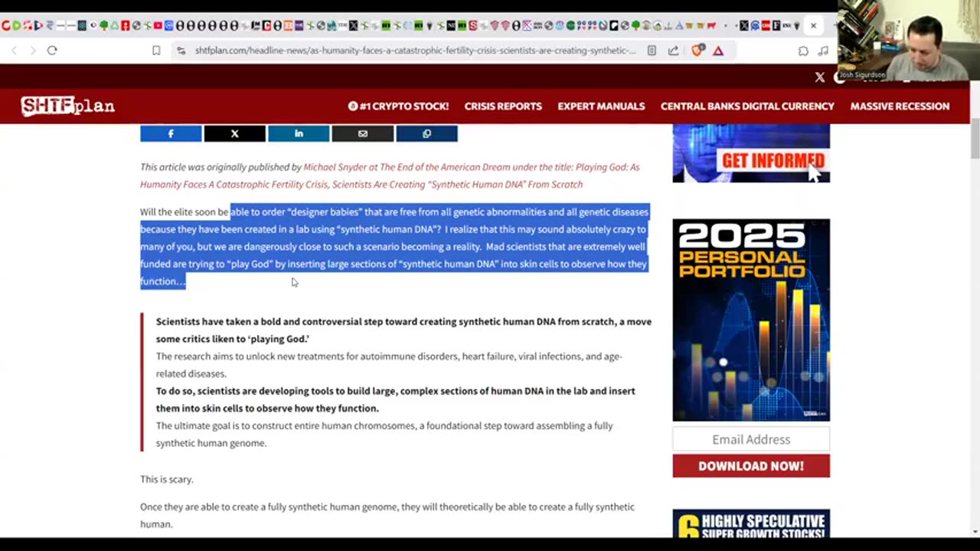Click the page vertical scrollbar thumb
The width and height of the screenshot is (980, 551).
click(975, 139)
